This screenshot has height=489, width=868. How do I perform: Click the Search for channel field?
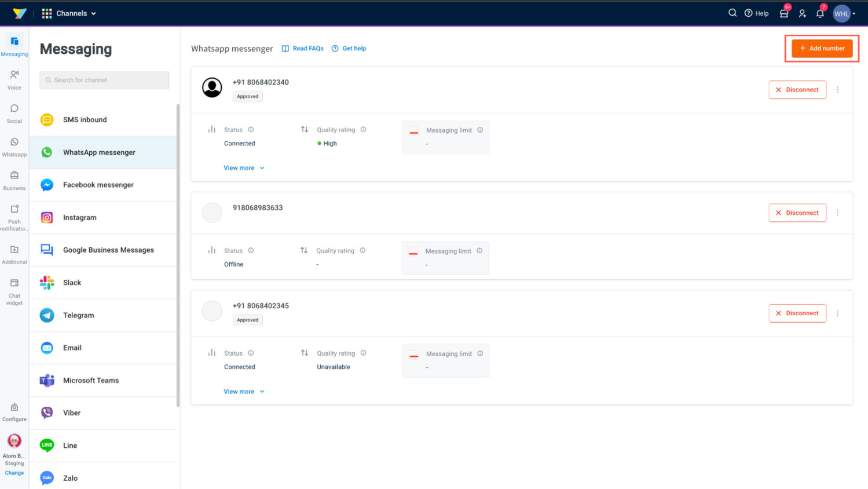[104, 80]
